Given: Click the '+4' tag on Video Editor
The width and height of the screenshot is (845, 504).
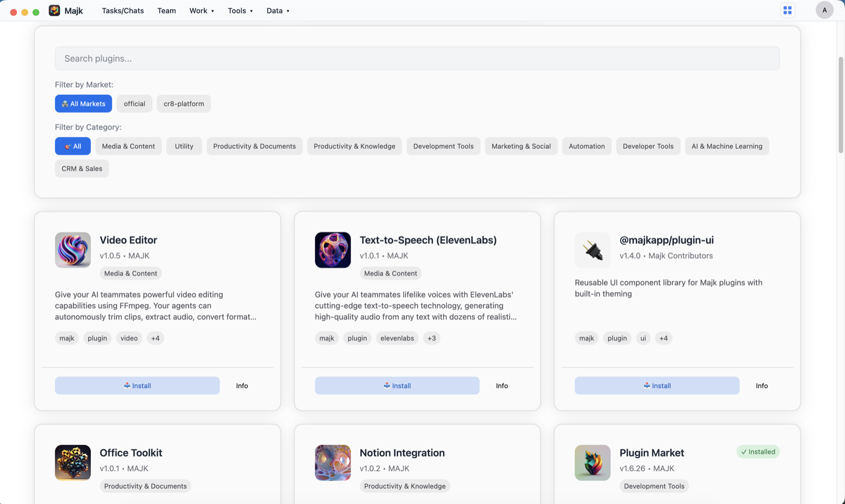Looking at the screenshot, I should [x=155, y=338].
